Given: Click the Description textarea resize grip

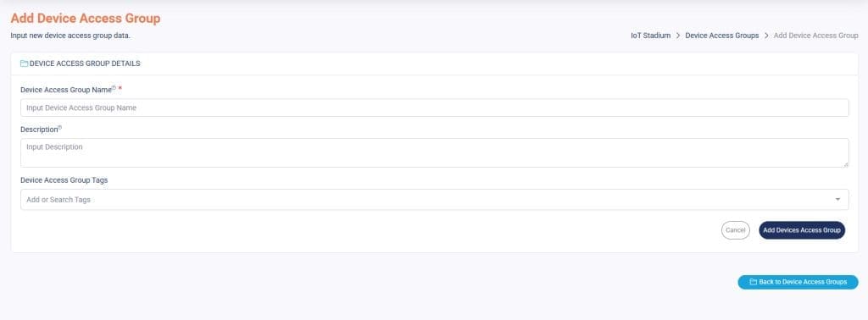Looking at the screenshot, I should click(846, 164).
